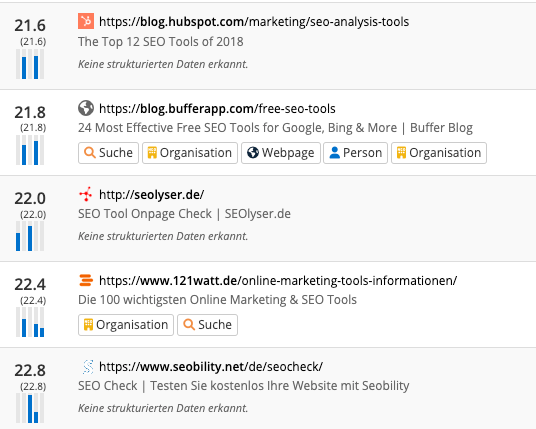Click the Suche tag under 121watt result
Screen dimensions: 536x429
tap(207, 325)
